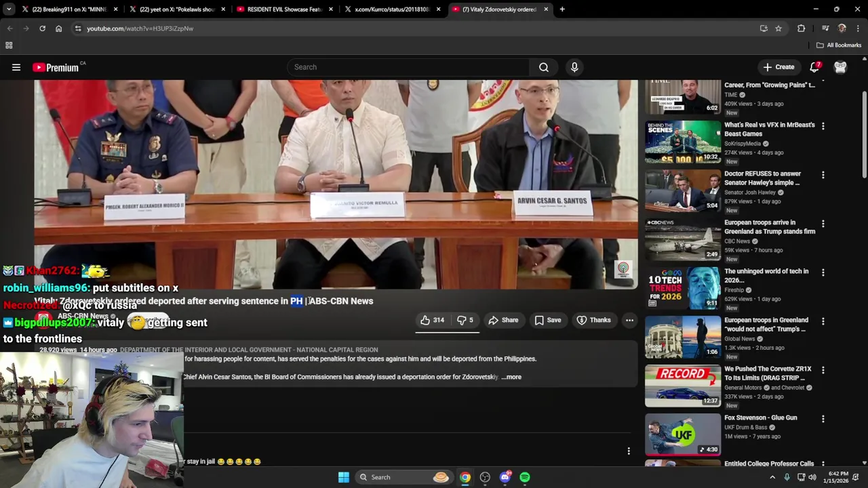Open Chrome profile avatar
Screen dimensions: 868x488
pyautogui.click(x=842, y=28)
